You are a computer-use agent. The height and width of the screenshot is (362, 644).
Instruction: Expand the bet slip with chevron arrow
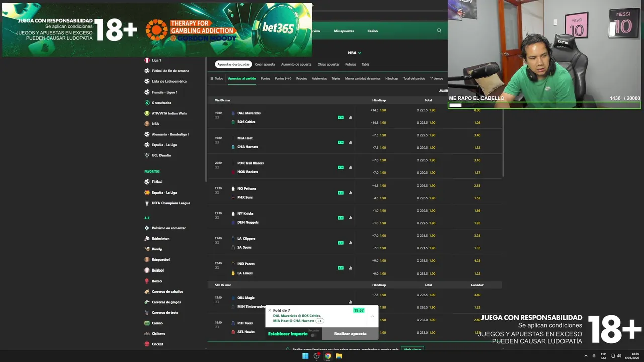click(x=372, y=316)
